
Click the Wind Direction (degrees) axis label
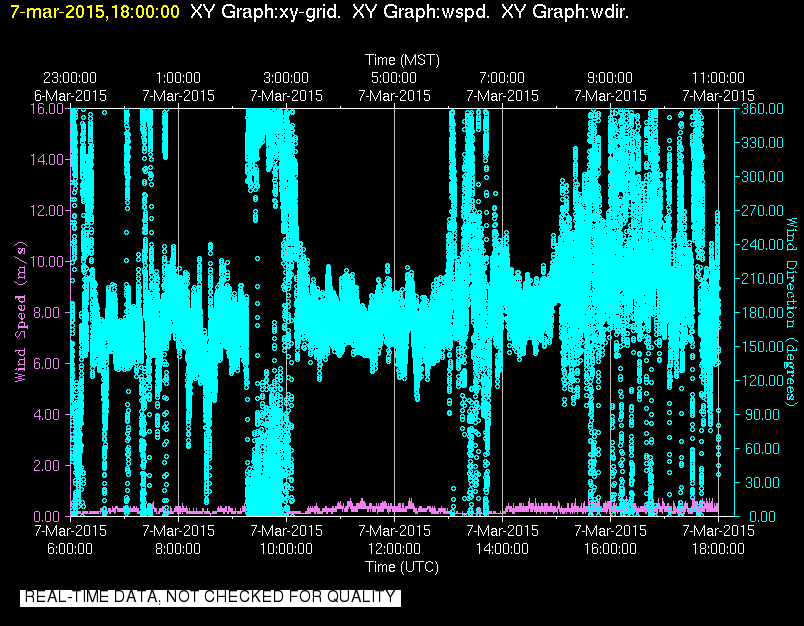pos(792,312)
